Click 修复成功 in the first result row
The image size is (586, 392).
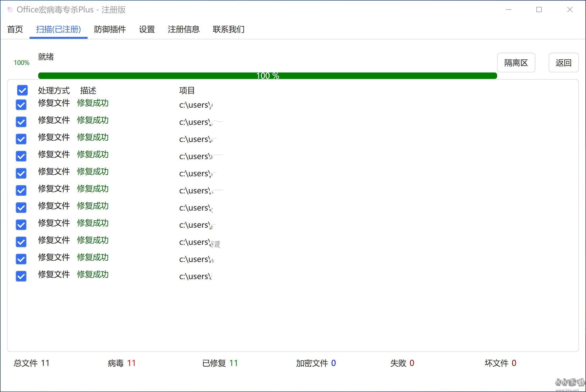(x=93, y=103)
